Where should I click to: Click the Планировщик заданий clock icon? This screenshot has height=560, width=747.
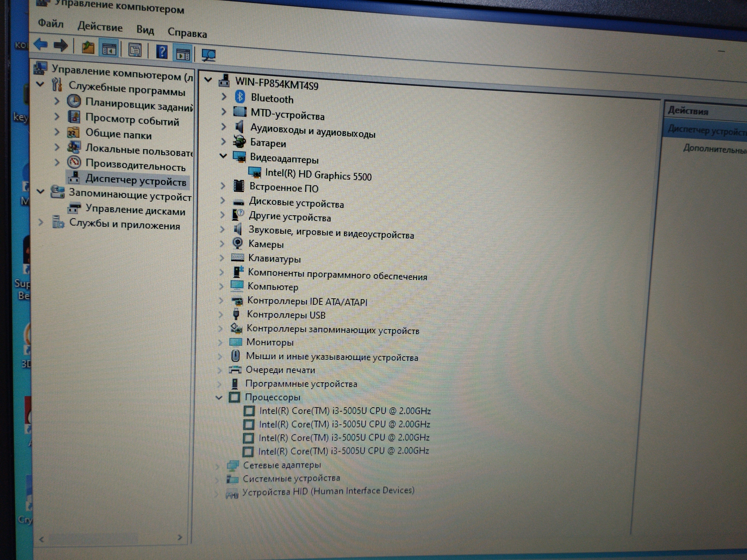(74, 101)
